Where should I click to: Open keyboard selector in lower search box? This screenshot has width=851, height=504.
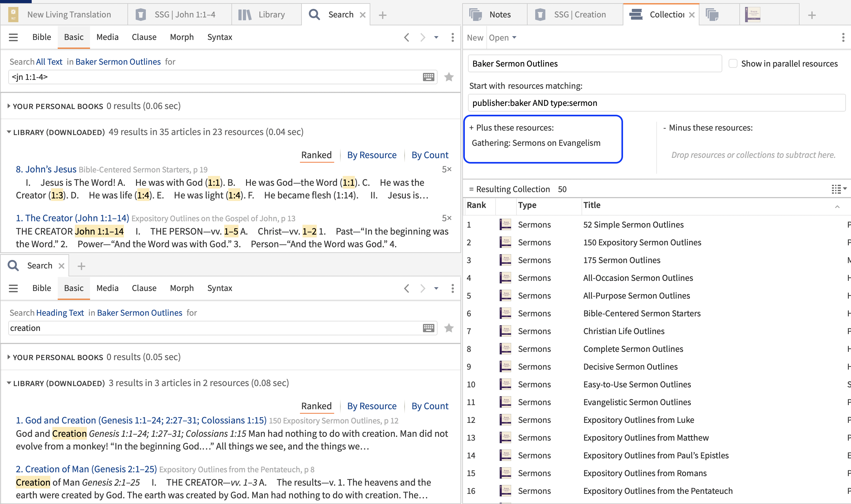(x=428, y=328)
